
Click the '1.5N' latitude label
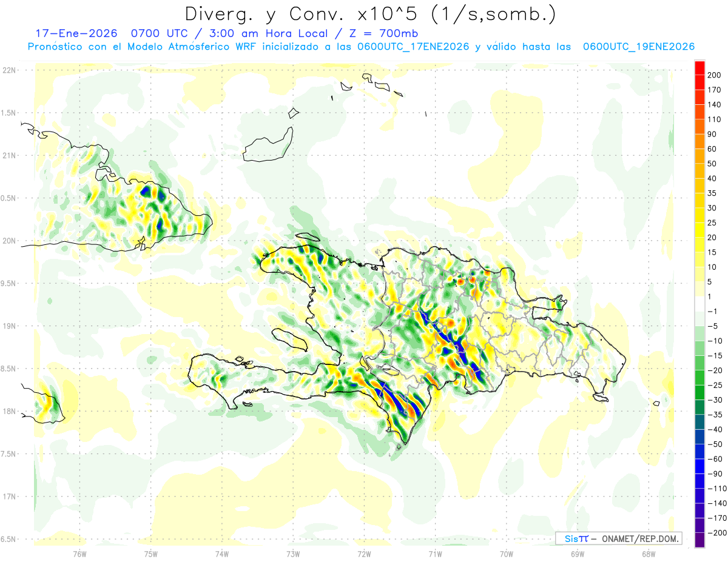coord(9,113)
